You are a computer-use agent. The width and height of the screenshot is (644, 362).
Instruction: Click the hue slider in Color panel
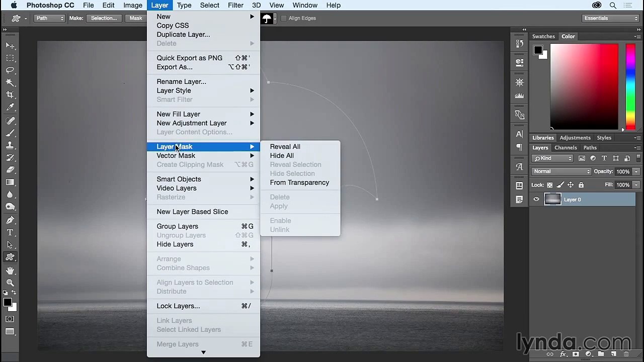[x=630, y=86]
